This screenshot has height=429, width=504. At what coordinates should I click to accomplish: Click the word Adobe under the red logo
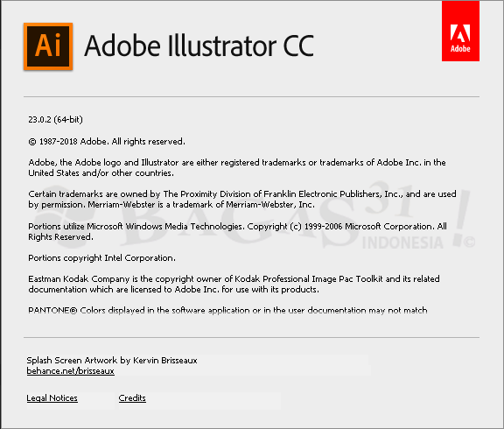[x=460, y=49]
